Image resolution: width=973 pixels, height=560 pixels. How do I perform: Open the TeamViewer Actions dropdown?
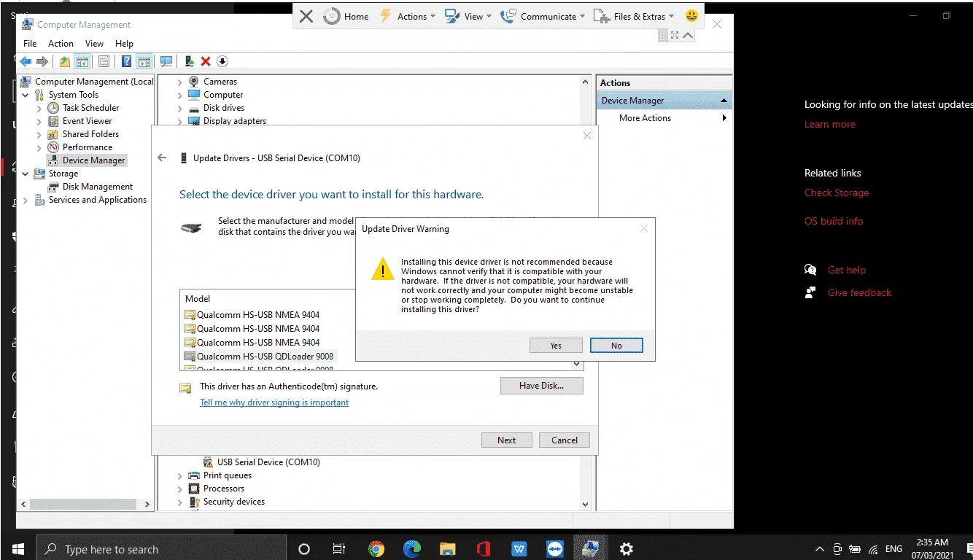(407, 16)
